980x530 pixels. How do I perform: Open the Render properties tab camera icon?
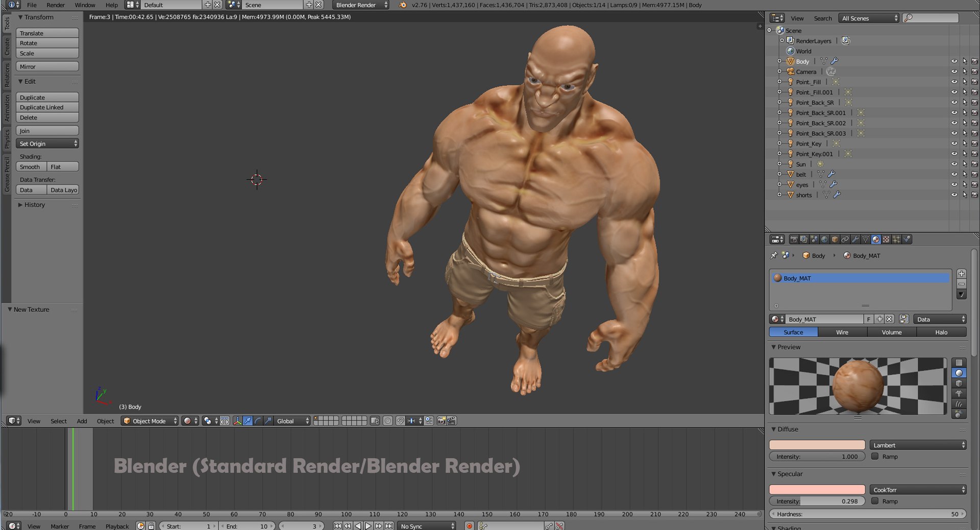coord(794,239)
